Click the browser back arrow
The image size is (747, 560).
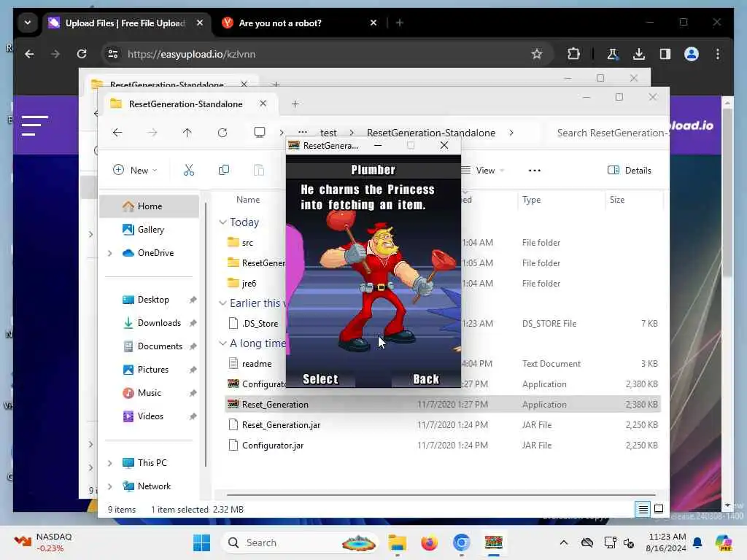coord(29,54)
